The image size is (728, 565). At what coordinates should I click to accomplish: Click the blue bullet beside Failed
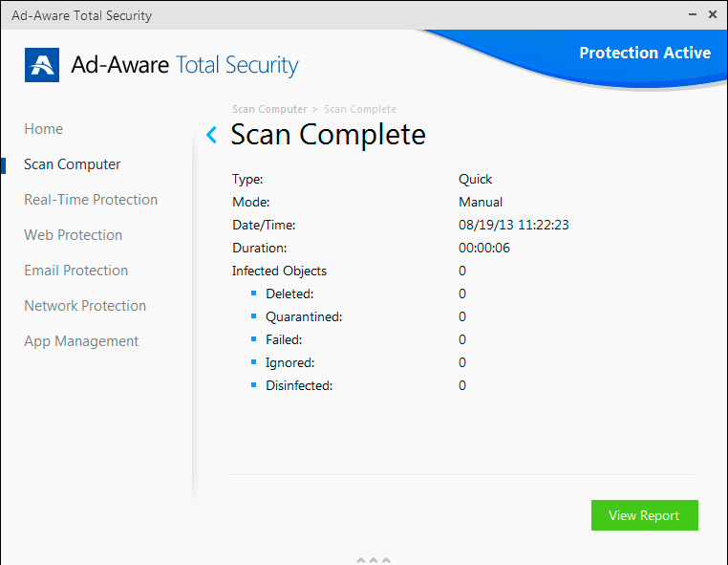254,339
